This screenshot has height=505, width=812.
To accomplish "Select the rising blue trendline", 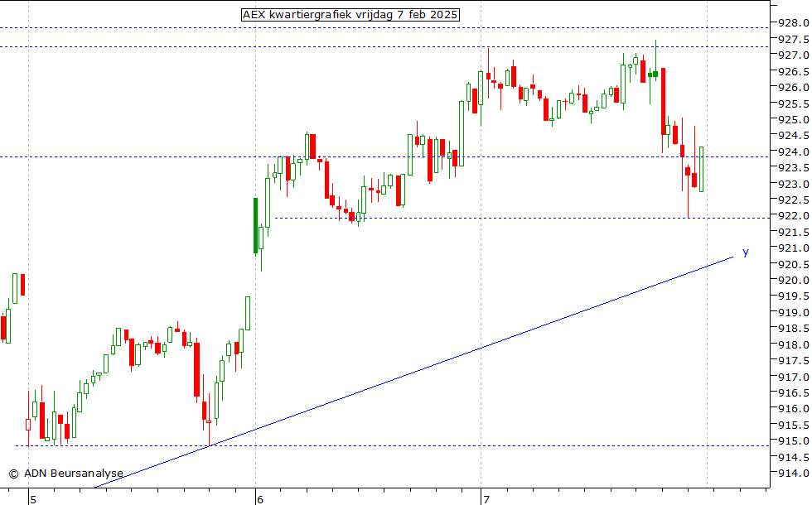I will (414, 371).
